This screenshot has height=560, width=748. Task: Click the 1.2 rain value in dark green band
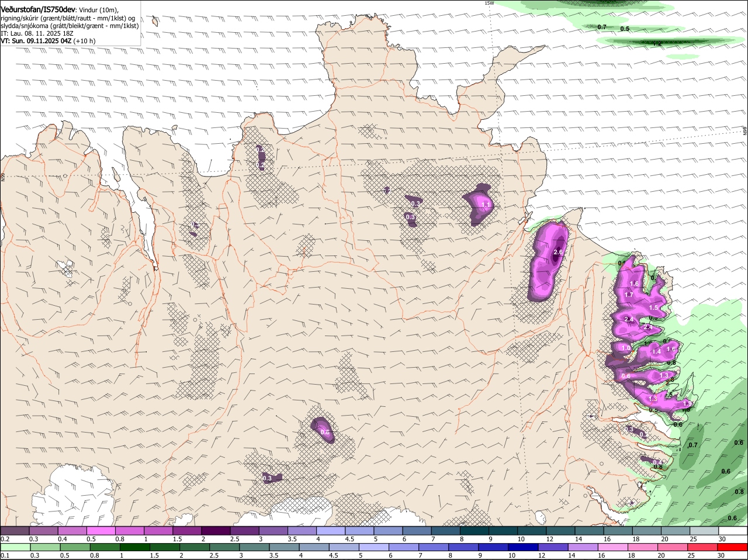(x=657, y=43)
